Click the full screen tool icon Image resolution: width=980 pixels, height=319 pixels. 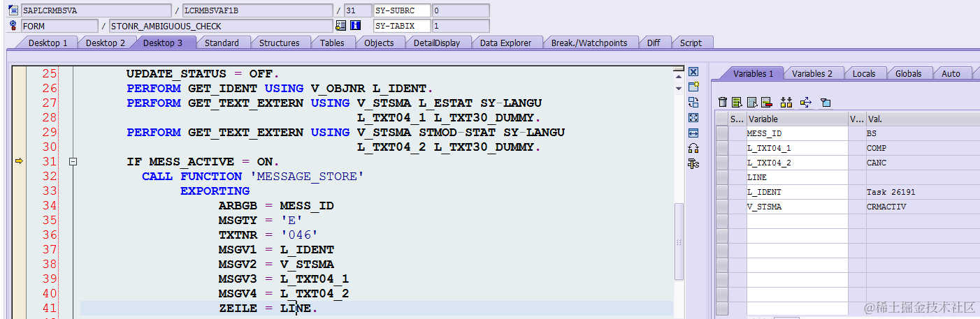tap(693, 118)
